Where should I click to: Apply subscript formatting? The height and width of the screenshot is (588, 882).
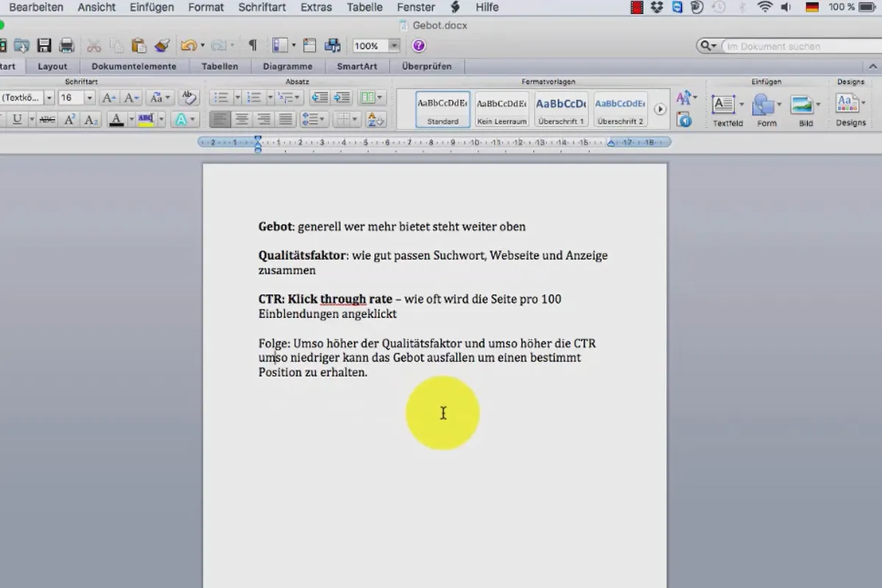tap(92, 119)
